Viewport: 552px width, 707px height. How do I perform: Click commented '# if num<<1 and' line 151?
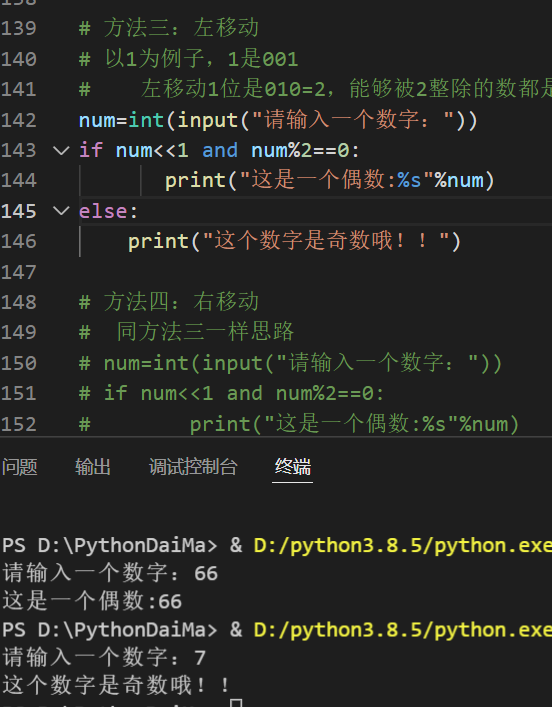click(231, 394)
